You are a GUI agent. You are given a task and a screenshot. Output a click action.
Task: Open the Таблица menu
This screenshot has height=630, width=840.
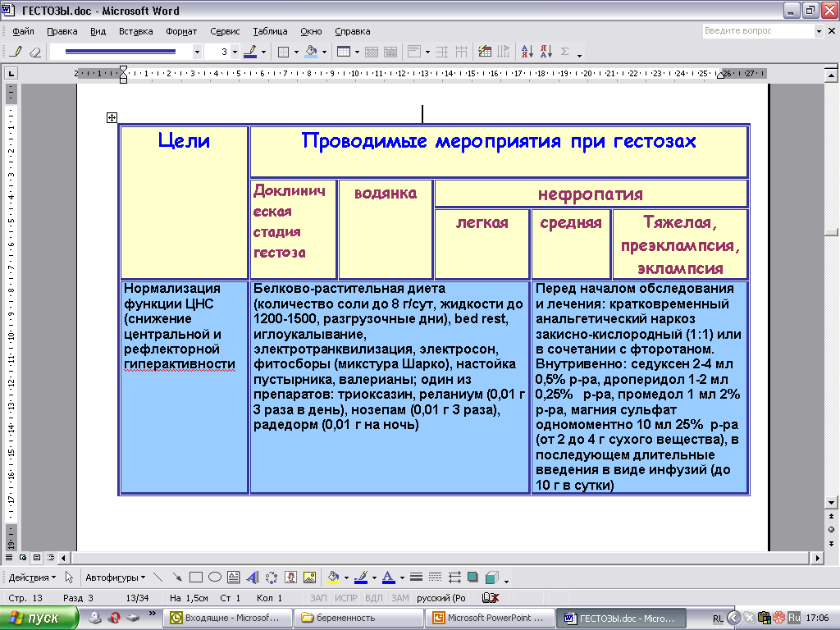(270, 31)
